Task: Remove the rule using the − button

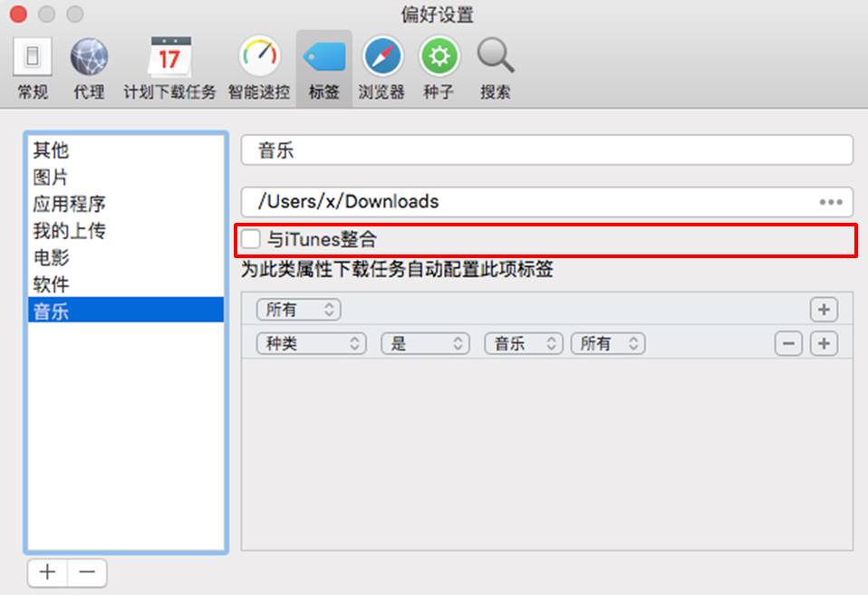Action: click(x=787, y=343)
